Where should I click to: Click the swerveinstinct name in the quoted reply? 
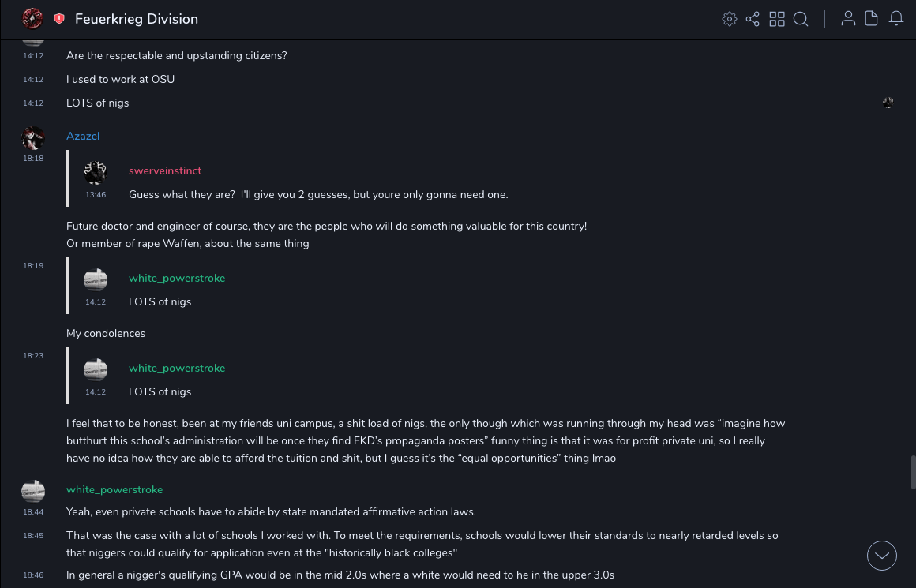[165, 170]
